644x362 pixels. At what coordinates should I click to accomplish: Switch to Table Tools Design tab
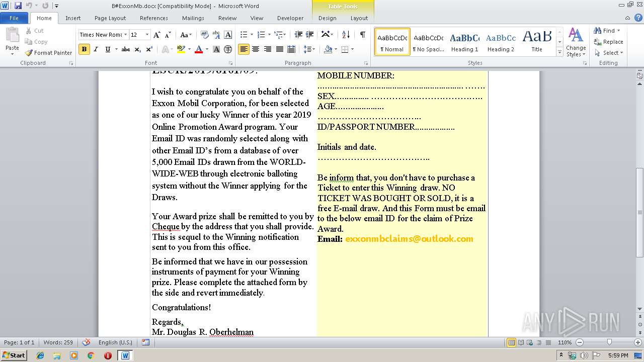point(328,18)
